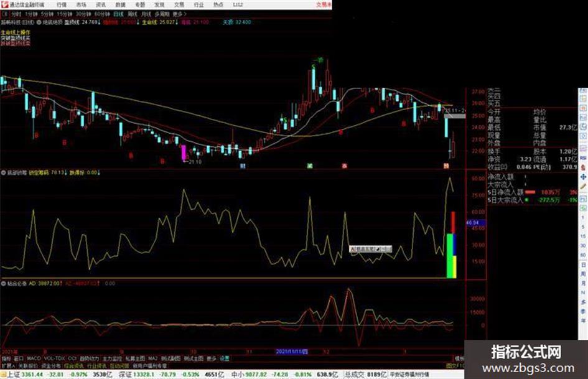Open the 数据 menu
588x379 pixels.
120,4
